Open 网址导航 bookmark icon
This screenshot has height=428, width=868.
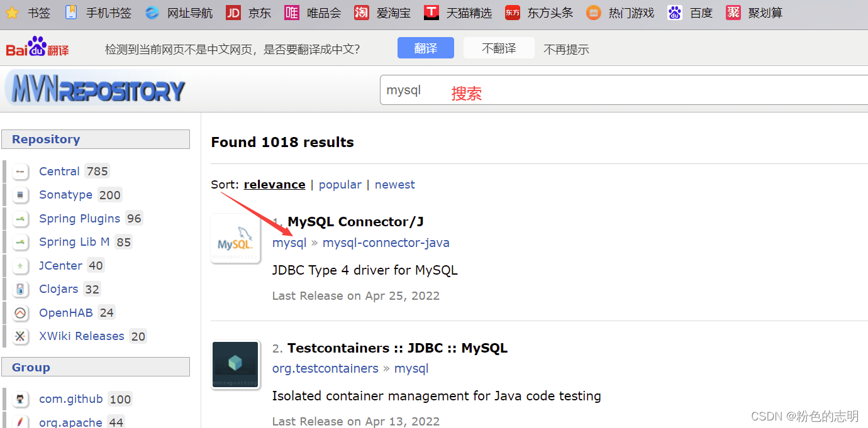pos(152,13)
